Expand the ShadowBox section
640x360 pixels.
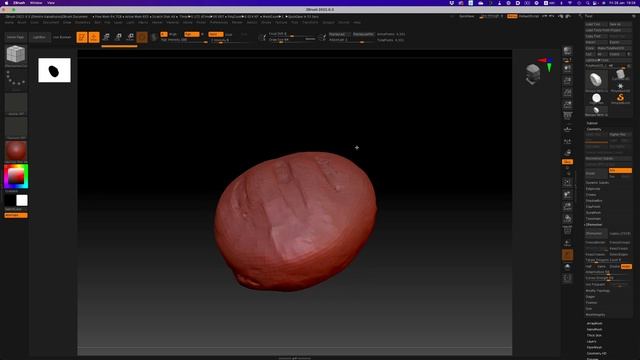(594, 201)
